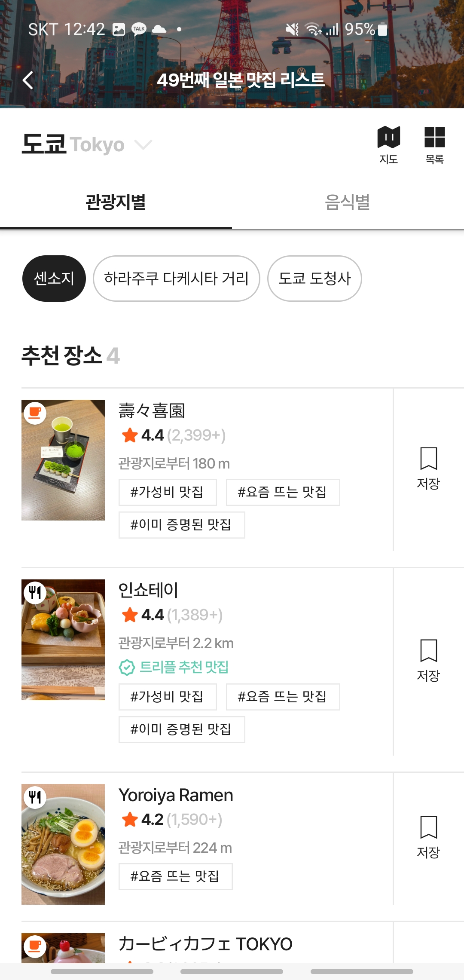Open the 壽々喜園 matcha photo thumbnail
The width and height of the screenshot is (464, 980).
coord(63,460)
